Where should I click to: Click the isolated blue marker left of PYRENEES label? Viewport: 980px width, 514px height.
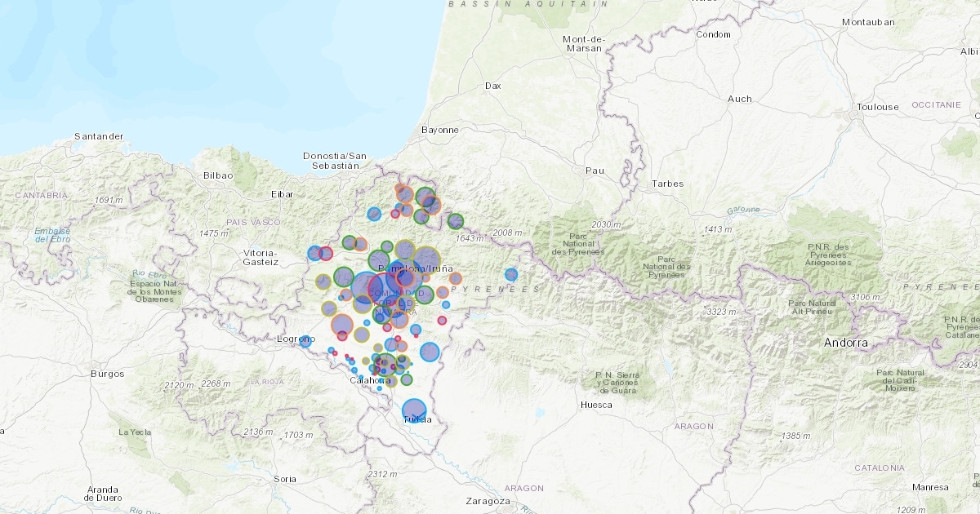coord(511,275)
